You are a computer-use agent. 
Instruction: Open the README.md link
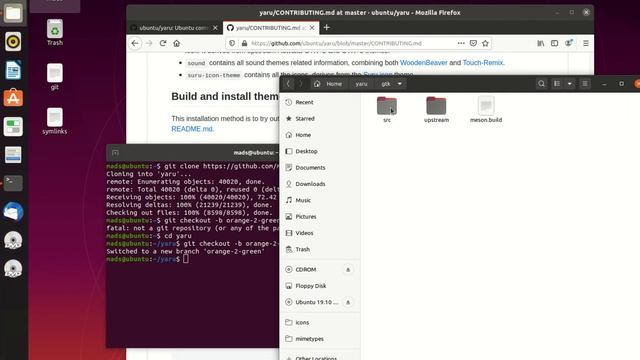pyautogui.click(x=192, y=129)
